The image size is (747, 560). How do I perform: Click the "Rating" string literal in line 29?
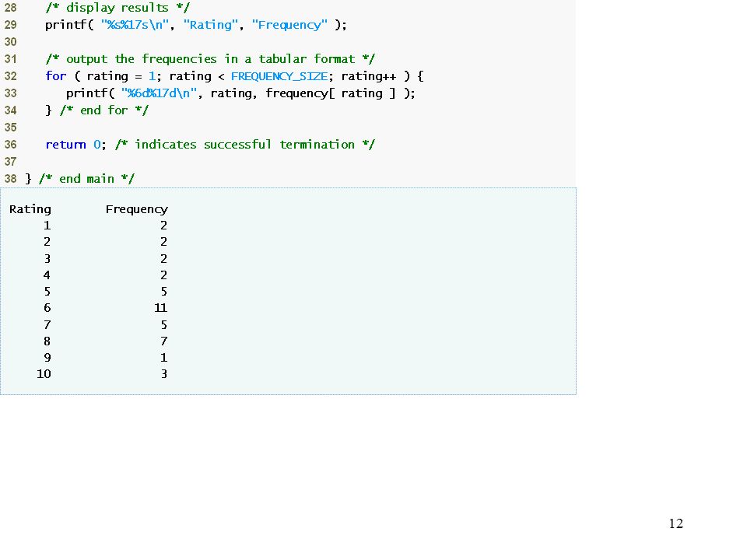(211, 25)
